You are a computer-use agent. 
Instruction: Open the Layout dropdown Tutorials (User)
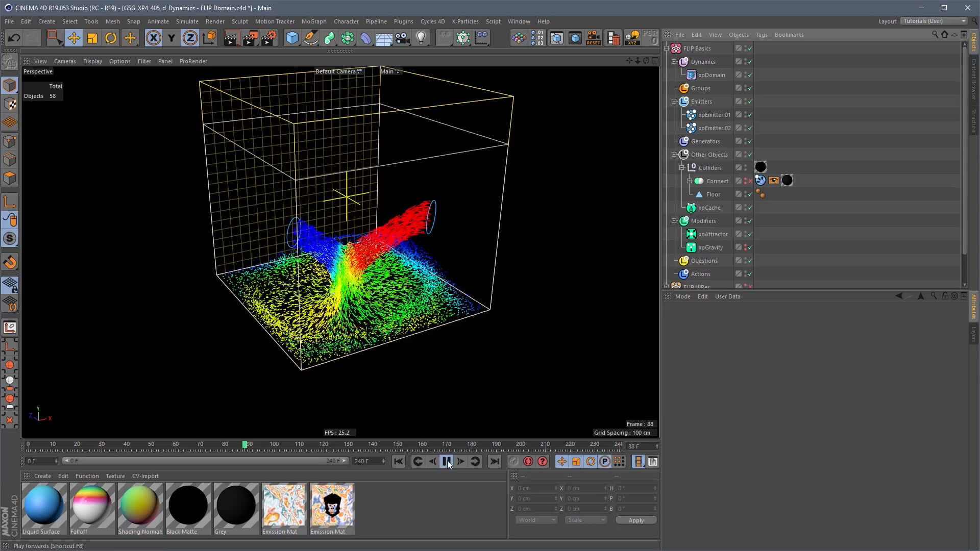(x=934, y=21)
